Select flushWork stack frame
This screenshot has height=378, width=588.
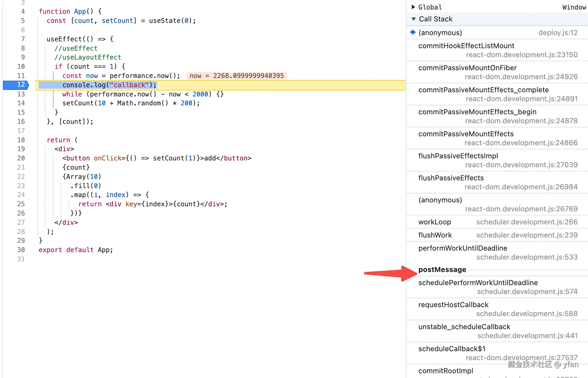(435, 235)
